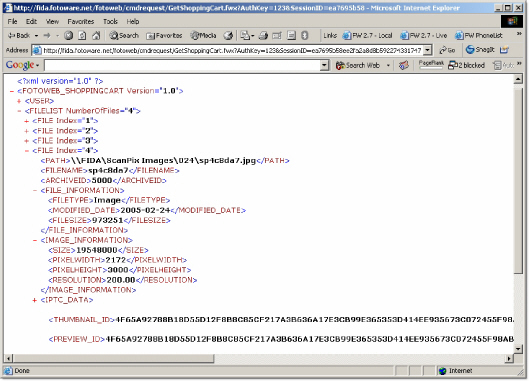529x381 pixels.
Task: Open the Media pane button
Action: point(203,35)
